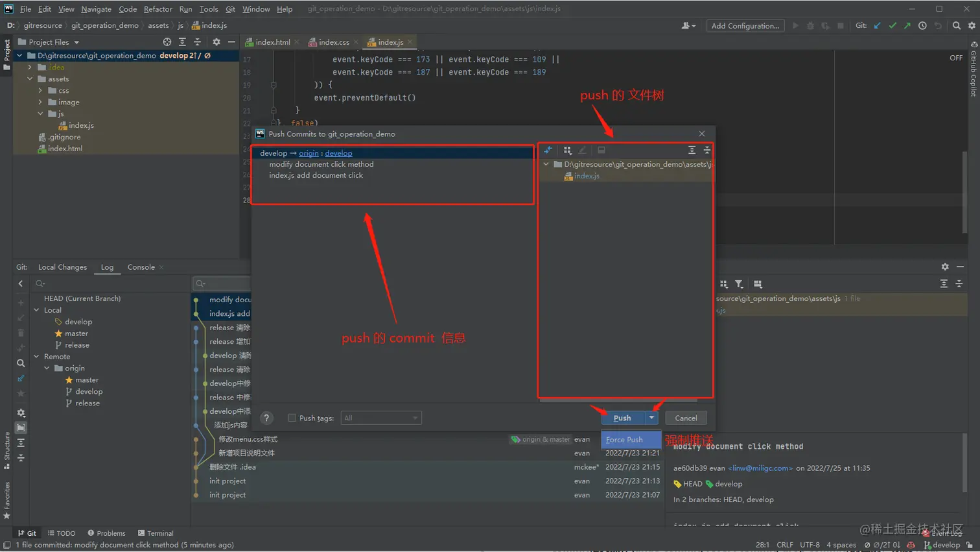980x552 pixels.
Task: Select the 'modify document click method' commit in Push dialog
Action: [321, 164]
